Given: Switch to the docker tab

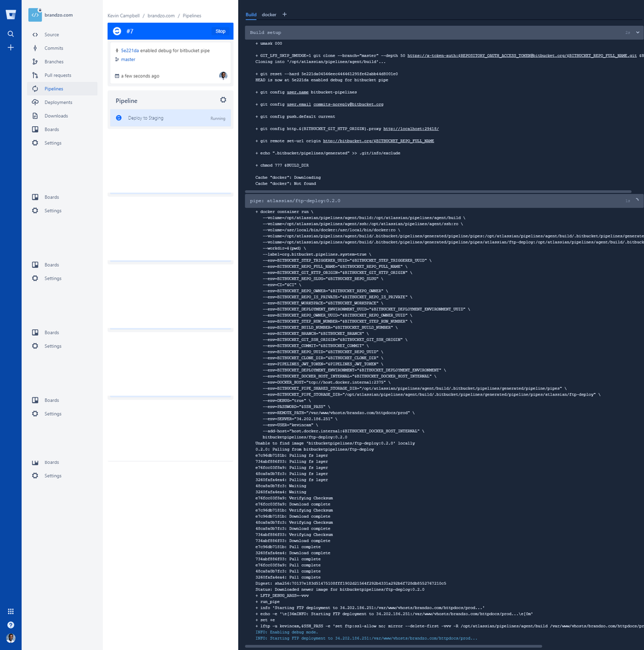Looking at the screenshot, I should [269, 14].
